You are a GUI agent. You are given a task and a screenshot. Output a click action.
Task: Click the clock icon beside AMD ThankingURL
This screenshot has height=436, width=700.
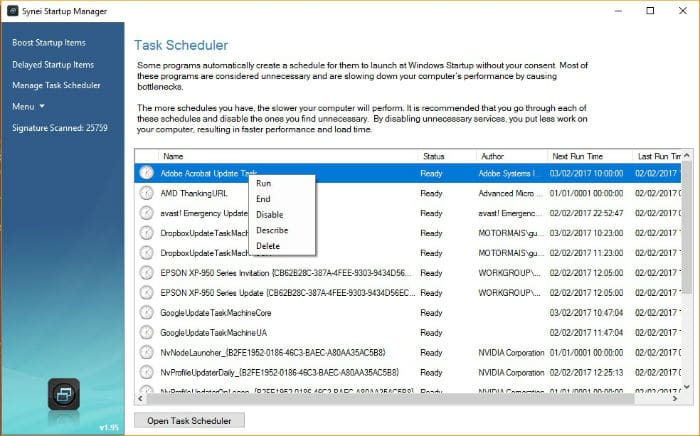[x=146, y=193]
